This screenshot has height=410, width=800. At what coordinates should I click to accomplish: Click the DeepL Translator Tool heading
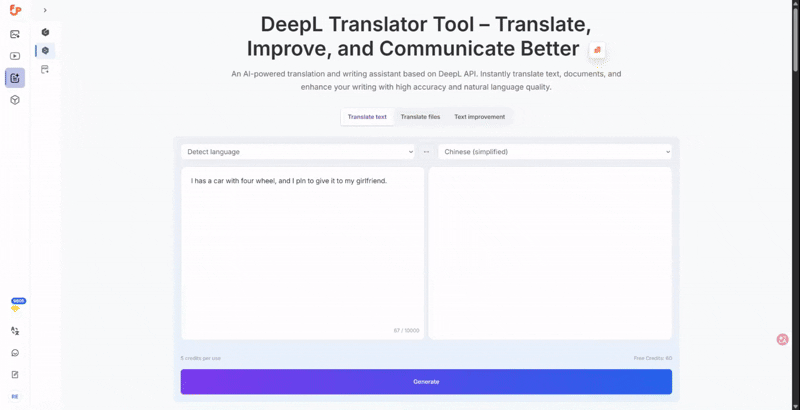418,36
